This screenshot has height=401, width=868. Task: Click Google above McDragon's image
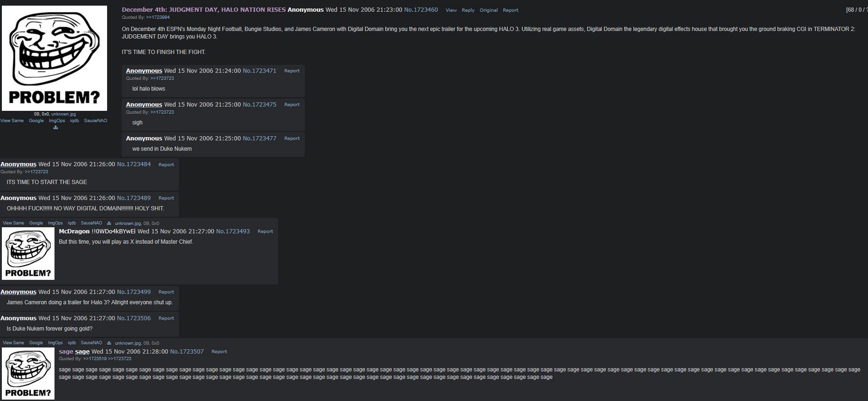pos(36,223)
